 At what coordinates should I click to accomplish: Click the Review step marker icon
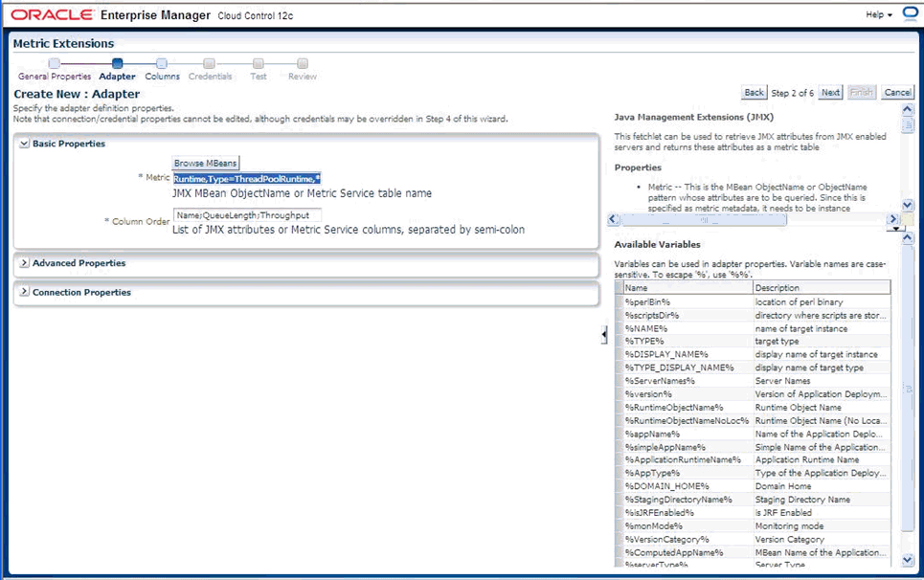[303, 63]
